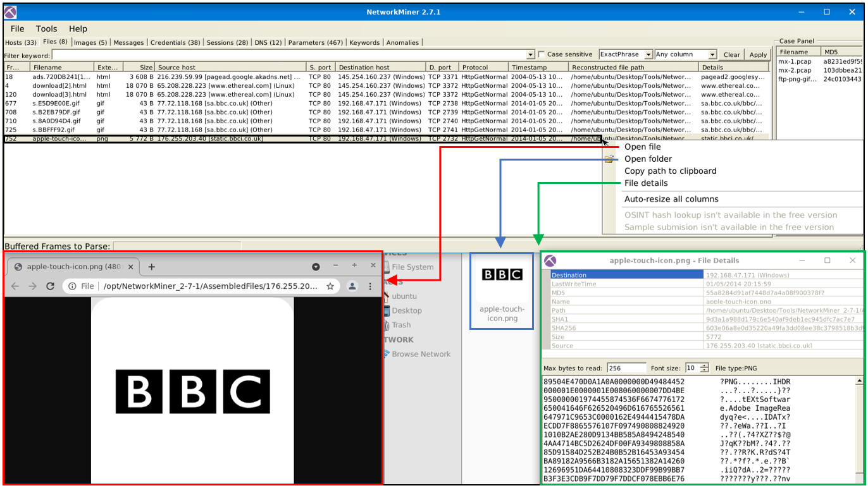Screen dimensions: 868x488
Task: Click the Apply filter button
Action: point(758,54)
